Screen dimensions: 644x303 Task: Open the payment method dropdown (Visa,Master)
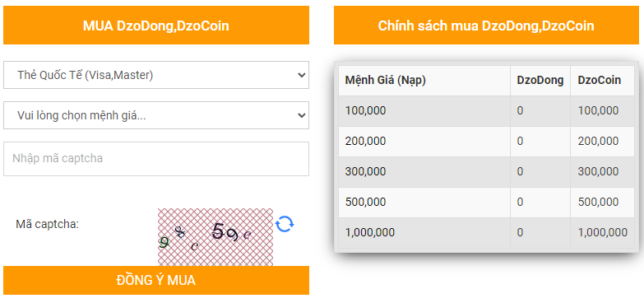coord(156,75)
